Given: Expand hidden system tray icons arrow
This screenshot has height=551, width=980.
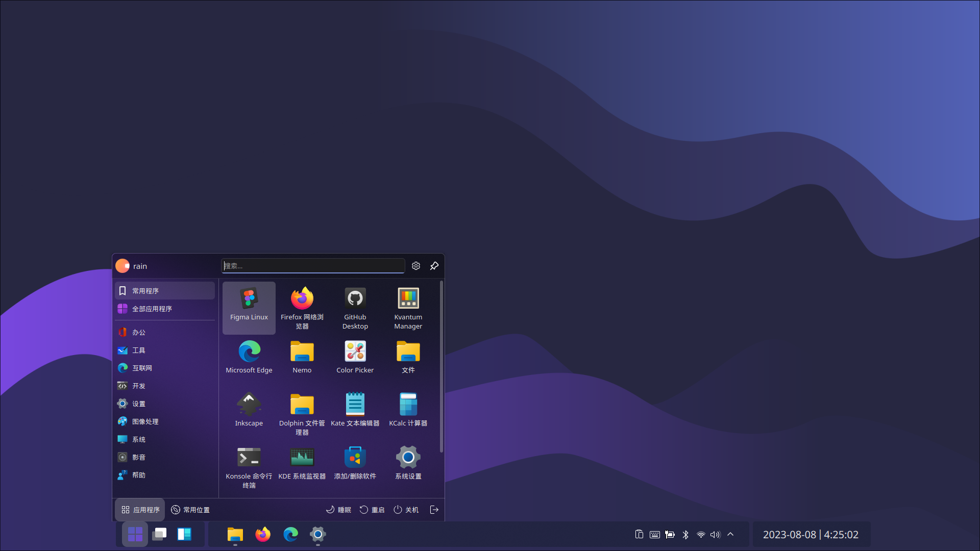Looking at the screenshot, I should [x=730, y=534].
